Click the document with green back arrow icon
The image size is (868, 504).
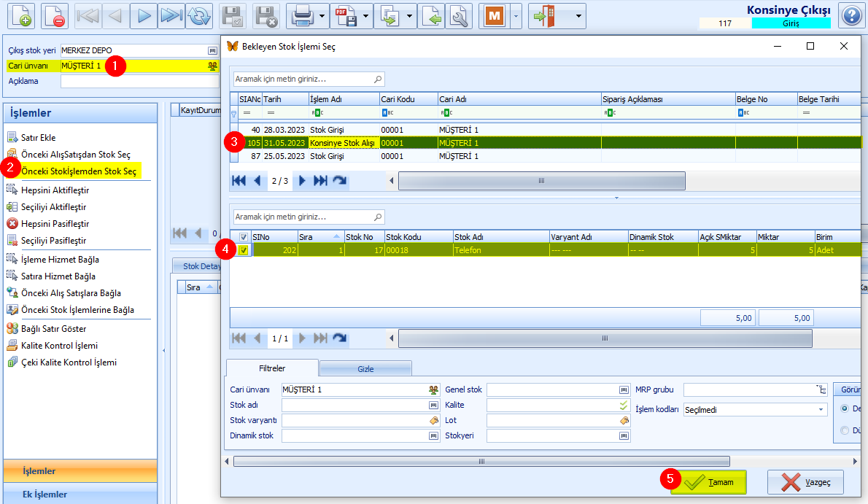pyautogui.click(x=432, y=15)
